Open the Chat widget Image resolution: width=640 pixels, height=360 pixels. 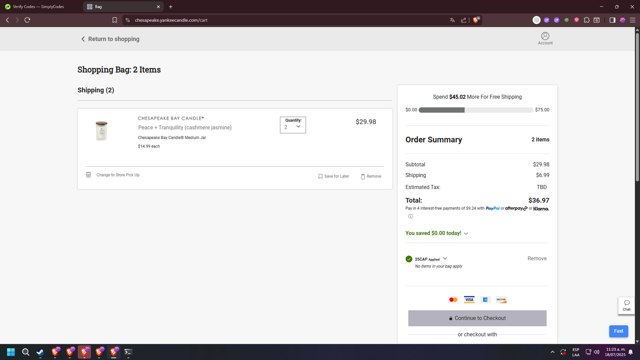(626, 305)
